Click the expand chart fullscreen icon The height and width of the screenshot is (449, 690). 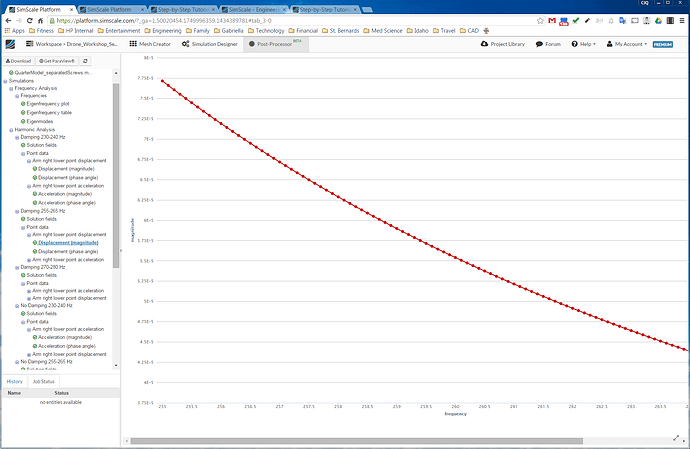click(x=676, y=438)
